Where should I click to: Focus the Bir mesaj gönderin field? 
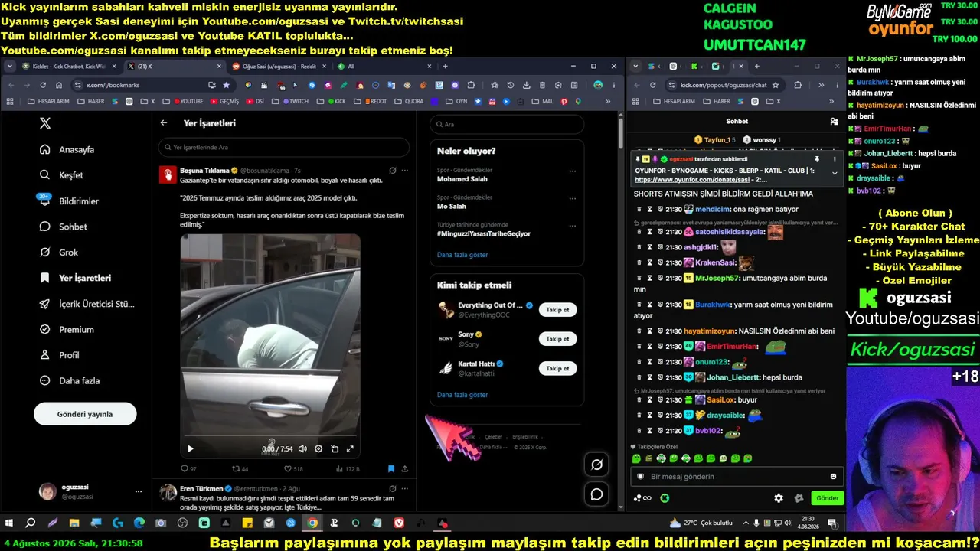(x=737, y=477)
